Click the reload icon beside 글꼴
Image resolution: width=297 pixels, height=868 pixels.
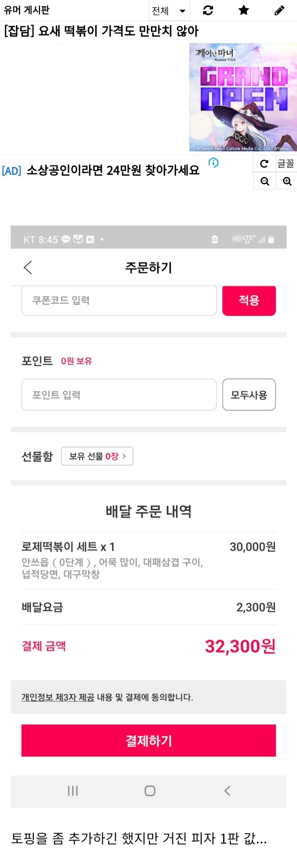click(x=264, y=164)
